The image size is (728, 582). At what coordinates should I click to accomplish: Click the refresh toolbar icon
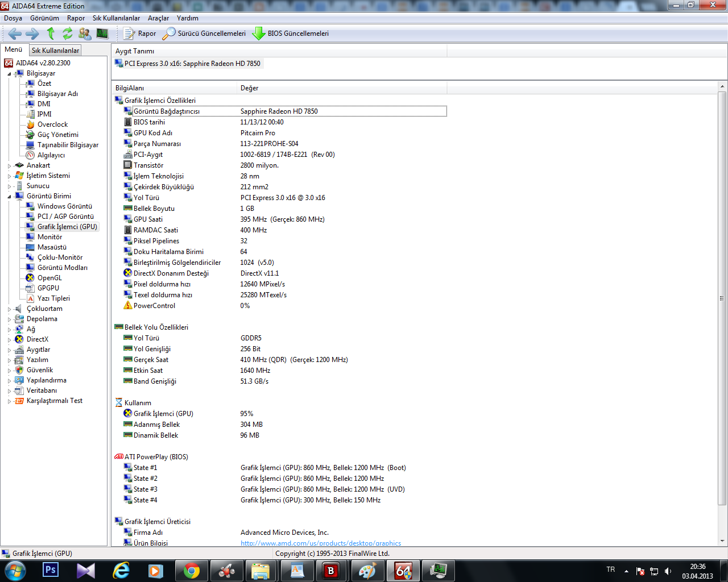click(68, 34)
